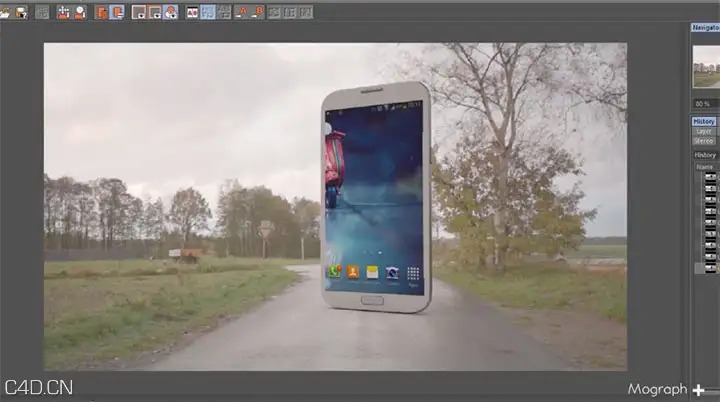
Task: Click the Open image folder icon
Action: click(5, 12)
